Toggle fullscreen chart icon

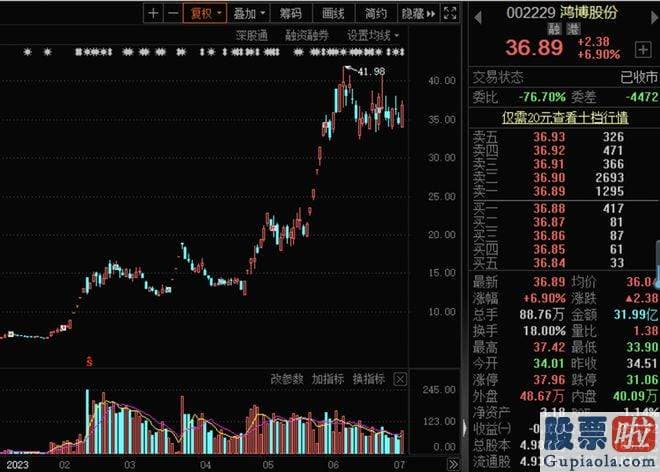click(450, 14)
